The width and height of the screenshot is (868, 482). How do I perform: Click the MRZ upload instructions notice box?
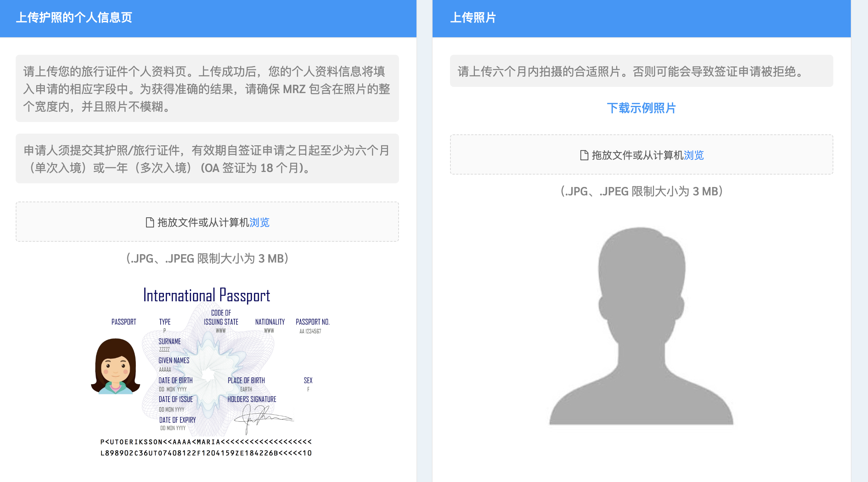pos(207,89)
